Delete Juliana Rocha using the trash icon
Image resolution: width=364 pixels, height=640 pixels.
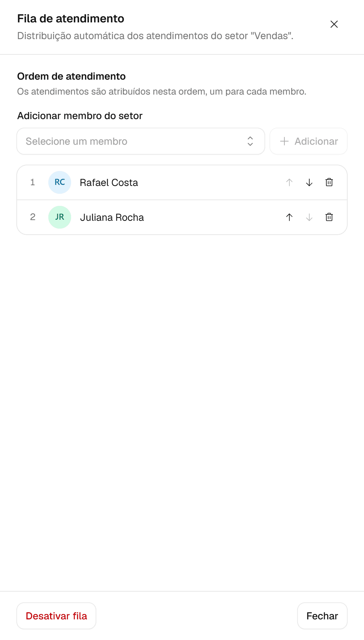point(329,217)
